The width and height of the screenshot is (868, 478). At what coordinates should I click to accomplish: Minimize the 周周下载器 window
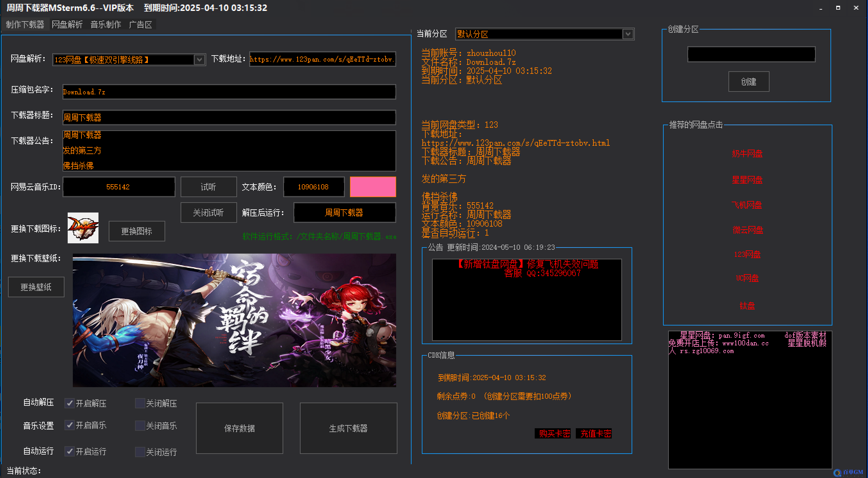pyautogui.click(x=821, y=8)
